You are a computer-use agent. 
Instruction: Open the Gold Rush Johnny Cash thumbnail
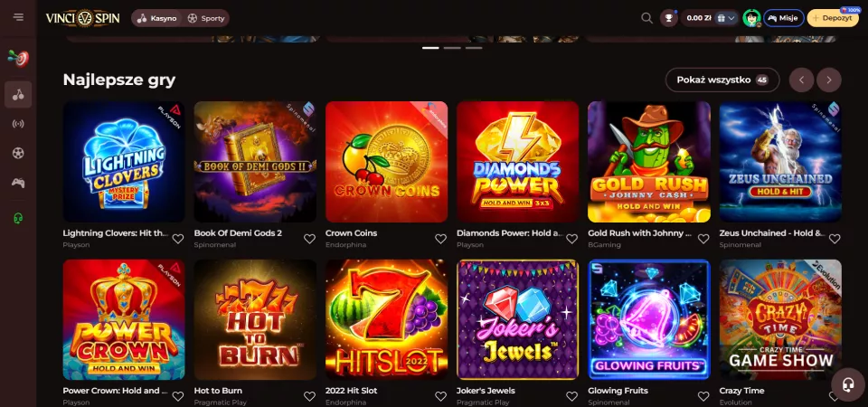(x=649, y=162)
